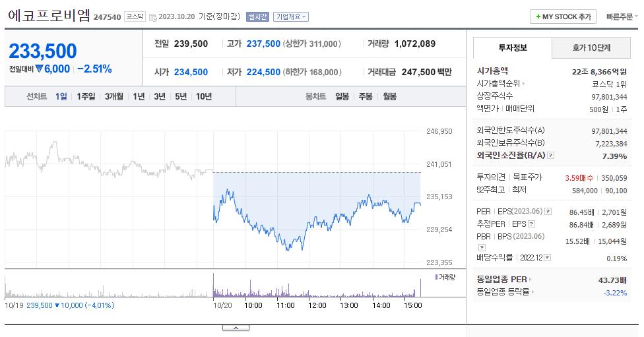Click the 코스닥 market badge
This screenshot has height=337, width=644.
135,16
